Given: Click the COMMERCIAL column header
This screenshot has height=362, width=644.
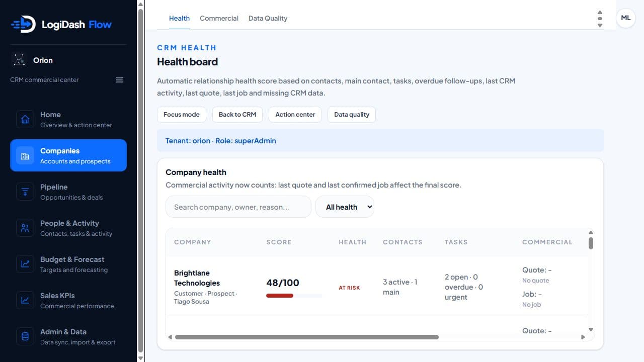Looking at the screenshot, I should [x=547, y=242].
